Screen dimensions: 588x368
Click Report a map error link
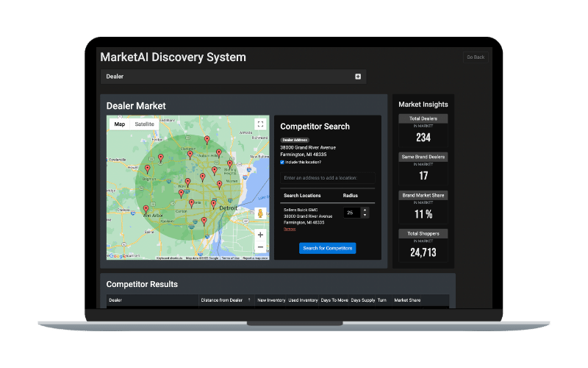pyautogui.click(x=255, y=258)
